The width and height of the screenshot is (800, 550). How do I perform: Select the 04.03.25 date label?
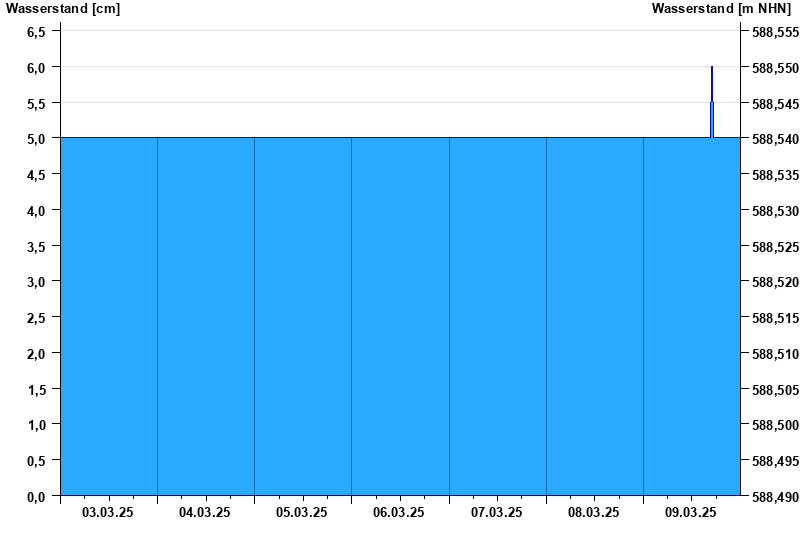pyautogui.click(x=205, y=512)
